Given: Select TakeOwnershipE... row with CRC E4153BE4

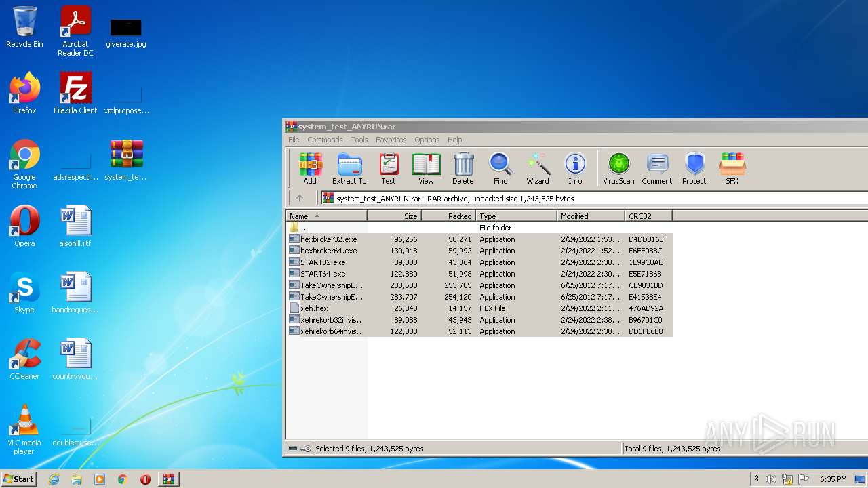Looking at the screenshot, I should pos(479,297).
